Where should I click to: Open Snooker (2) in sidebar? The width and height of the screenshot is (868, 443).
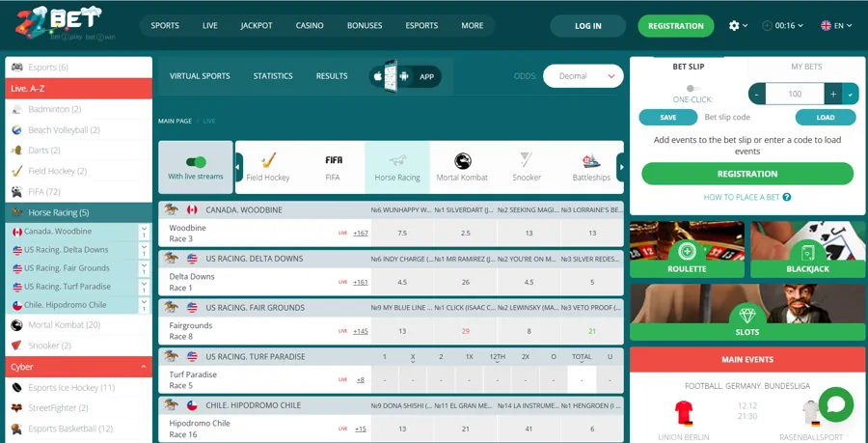pyautogui.click(x=79, y=346)
